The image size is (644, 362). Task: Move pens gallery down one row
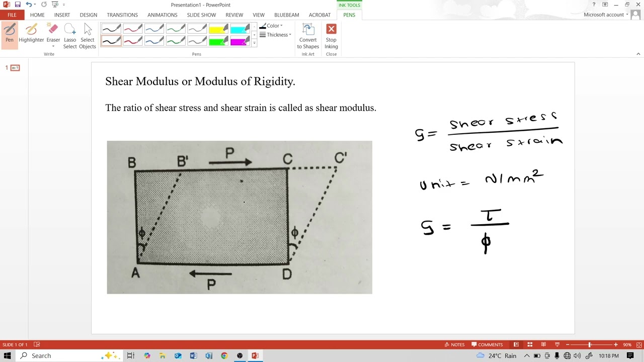(254, 35)
